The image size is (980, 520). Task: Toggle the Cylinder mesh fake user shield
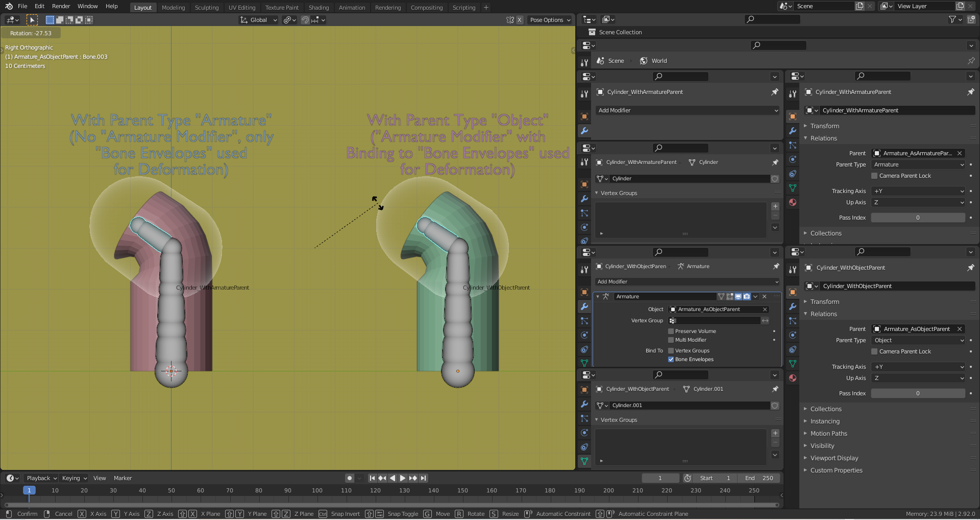(775, 179)
